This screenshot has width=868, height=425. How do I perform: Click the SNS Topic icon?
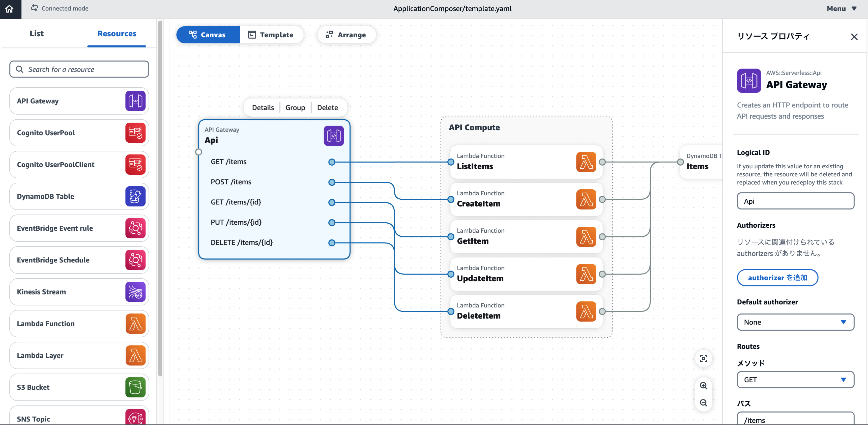click(x=135, y=417)
